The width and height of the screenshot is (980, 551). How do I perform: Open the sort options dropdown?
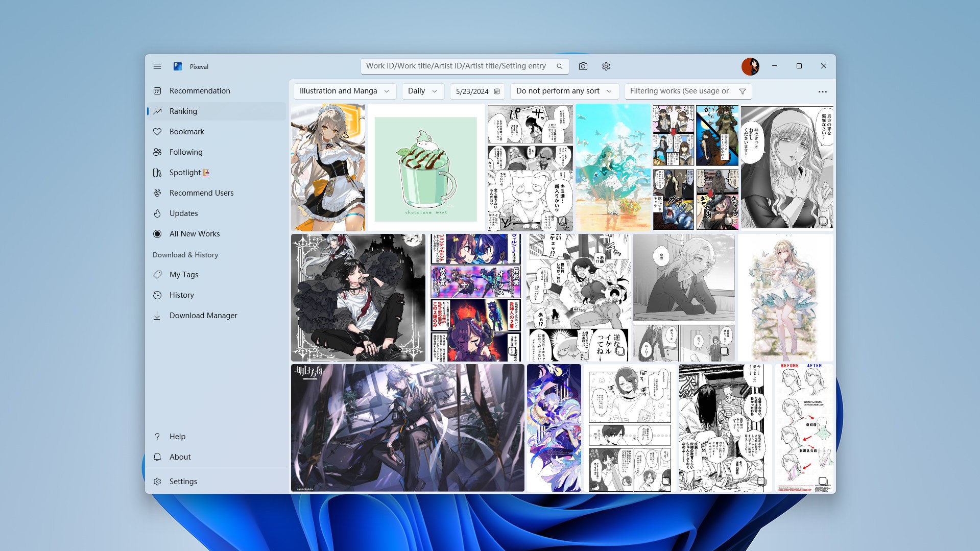tap(564, 91)
